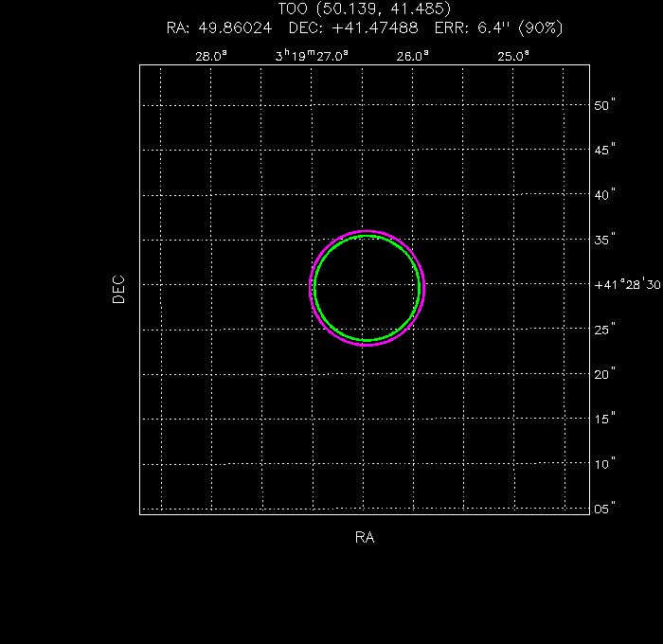Click the 35" declination tick label
Image resolution: width=663 pixels, height=644 pixels.
click(x=604, y=240)
